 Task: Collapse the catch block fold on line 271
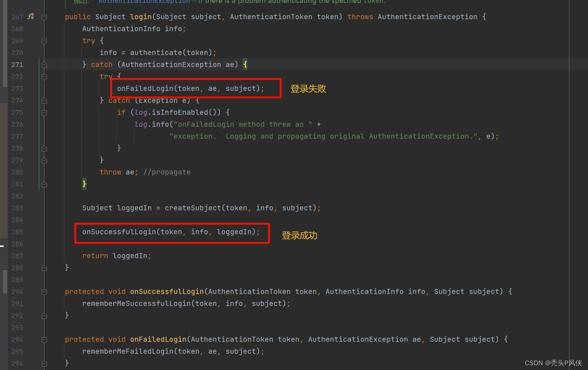tap(44, 65)
